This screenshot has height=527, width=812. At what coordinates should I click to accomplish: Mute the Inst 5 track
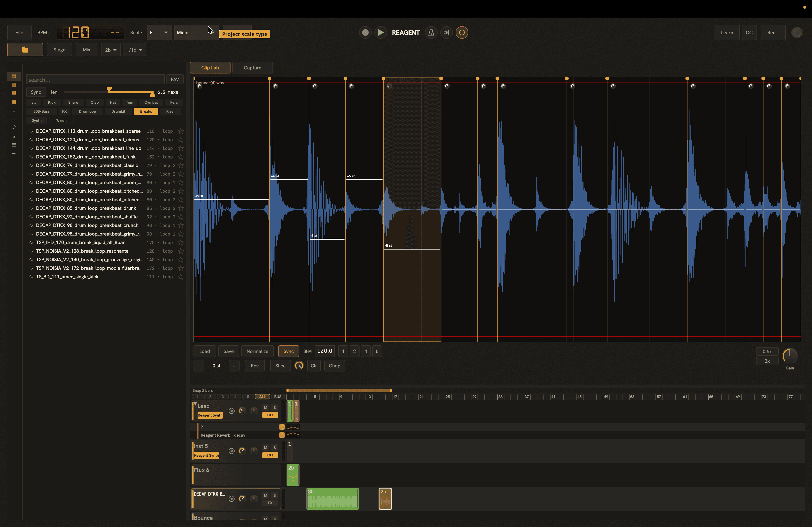(265, 448)
